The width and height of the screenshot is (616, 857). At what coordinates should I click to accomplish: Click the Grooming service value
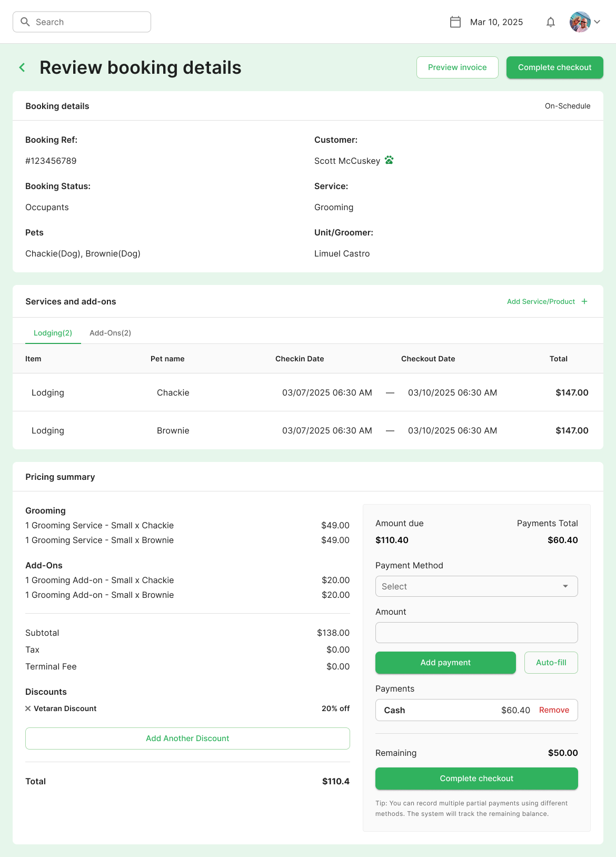(334, 207)
